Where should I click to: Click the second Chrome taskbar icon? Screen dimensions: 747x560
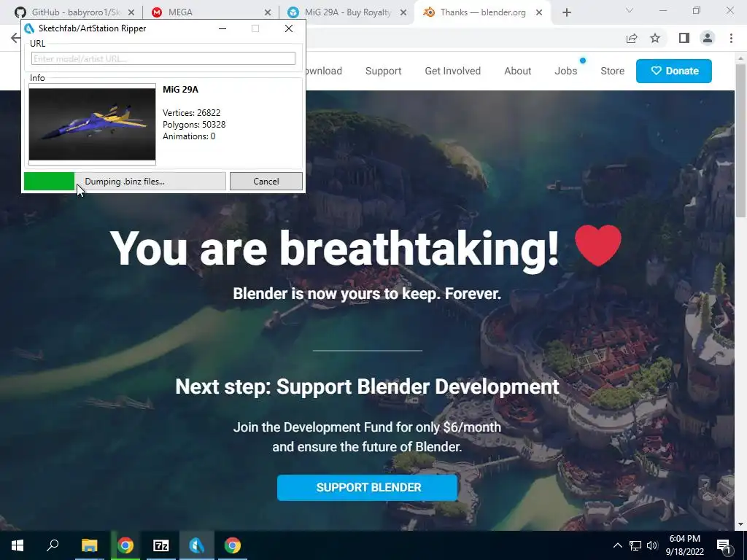[x=233, y=545]
